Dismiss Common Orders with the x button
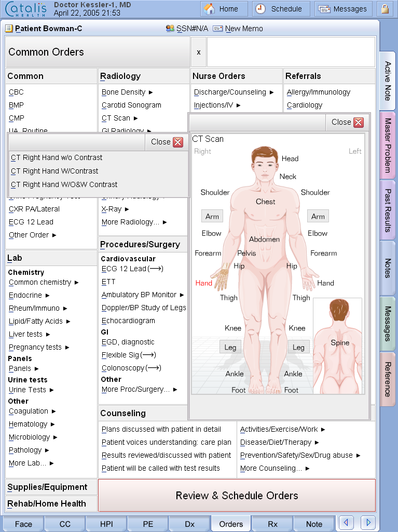 point(199,52)
